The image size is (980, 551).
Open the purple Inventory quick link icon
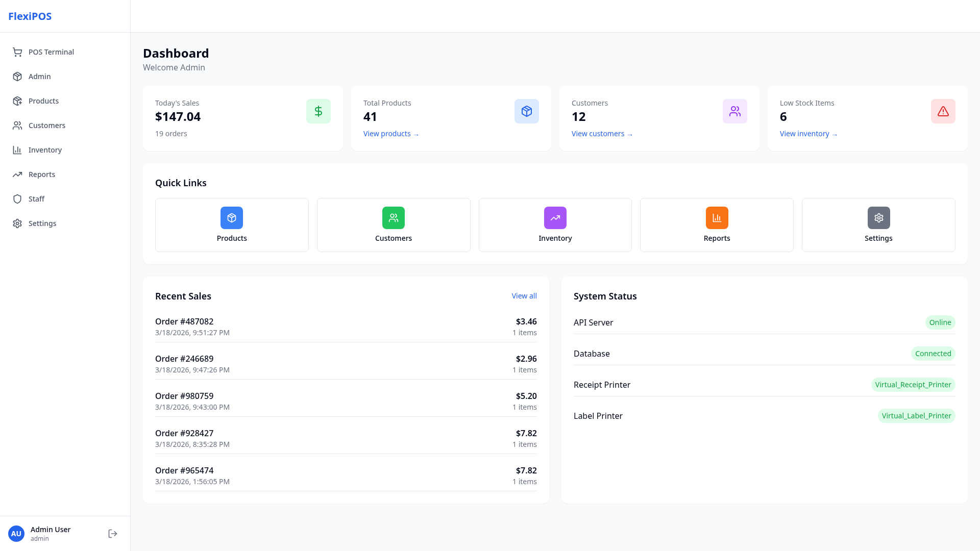(x=555, y=218)
